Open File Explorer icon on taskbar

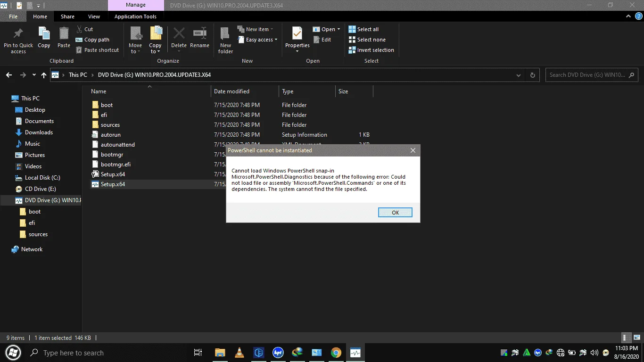[220, 353]
